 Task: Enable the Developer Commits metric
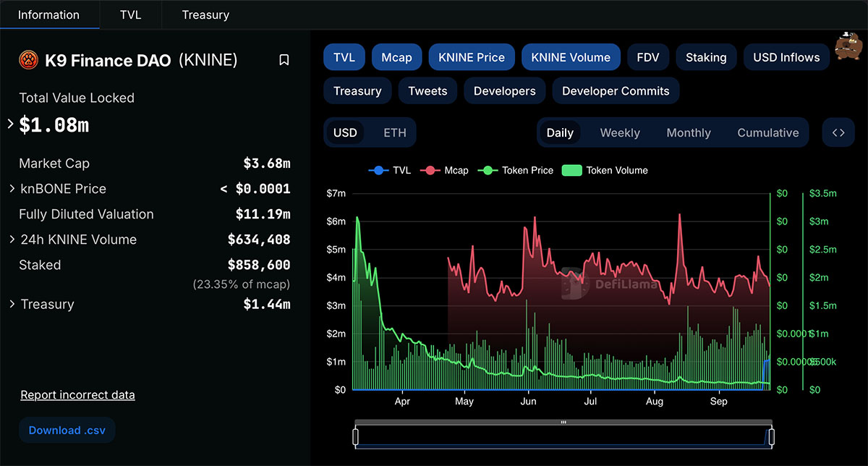click(x=616, y=91)
